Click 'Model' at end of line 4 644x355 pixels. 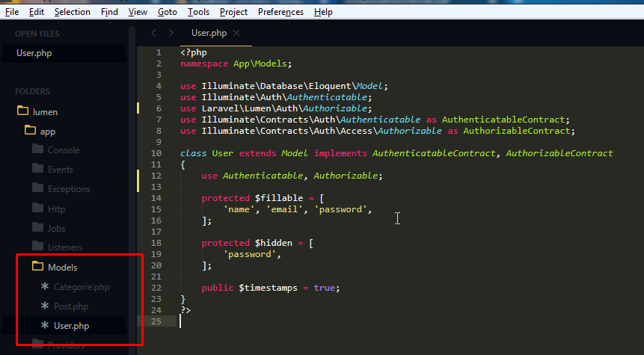[369, 86]
